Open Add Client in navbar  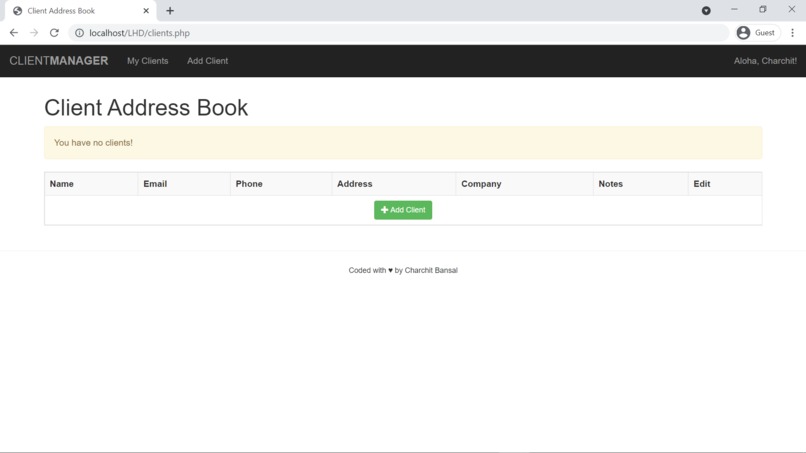tap(207, 61)
